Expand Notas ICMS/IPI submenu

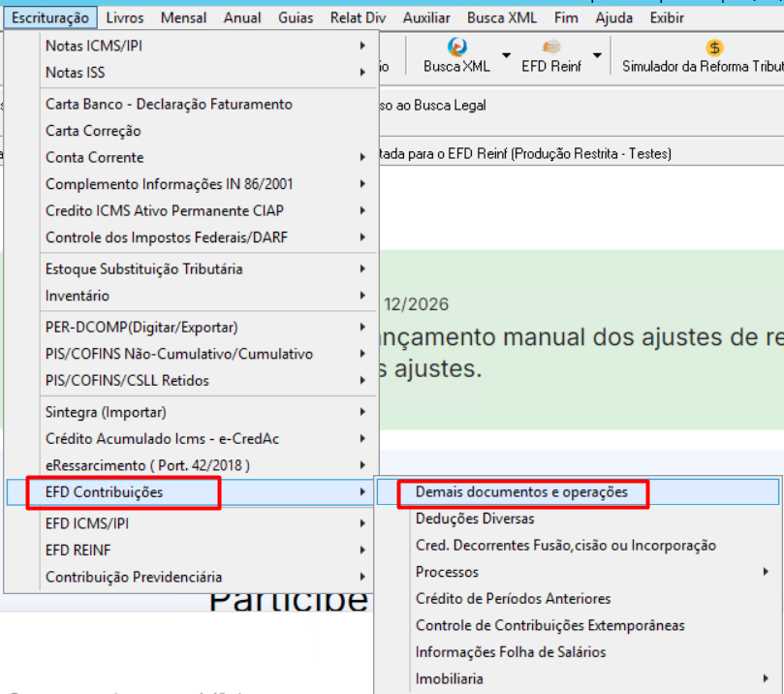click(190, 46)
